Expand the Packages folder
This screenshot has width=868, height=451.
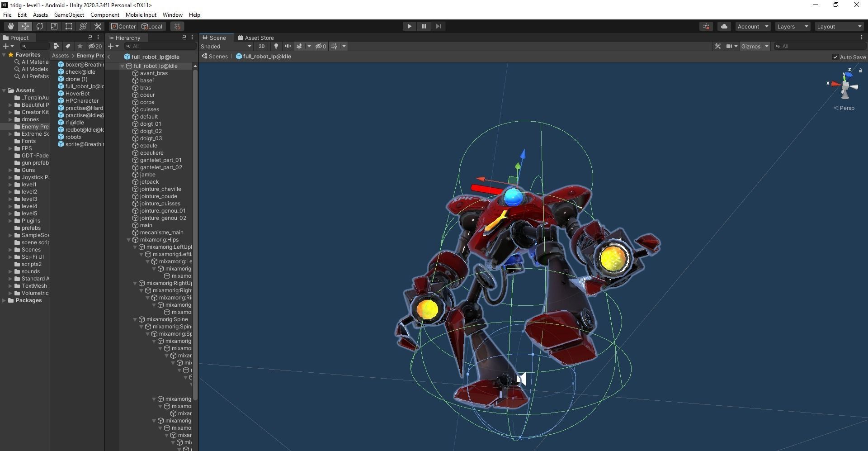click(4, 300)
